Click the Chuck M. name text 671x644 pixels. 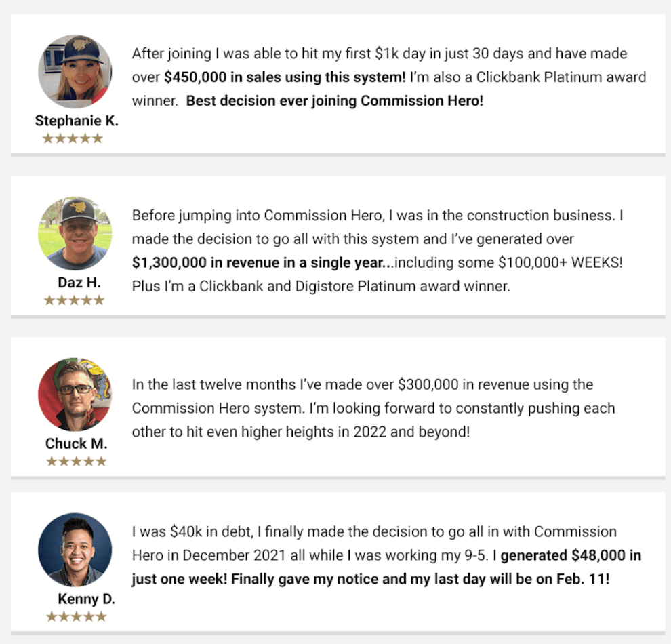tap(77, 444)
